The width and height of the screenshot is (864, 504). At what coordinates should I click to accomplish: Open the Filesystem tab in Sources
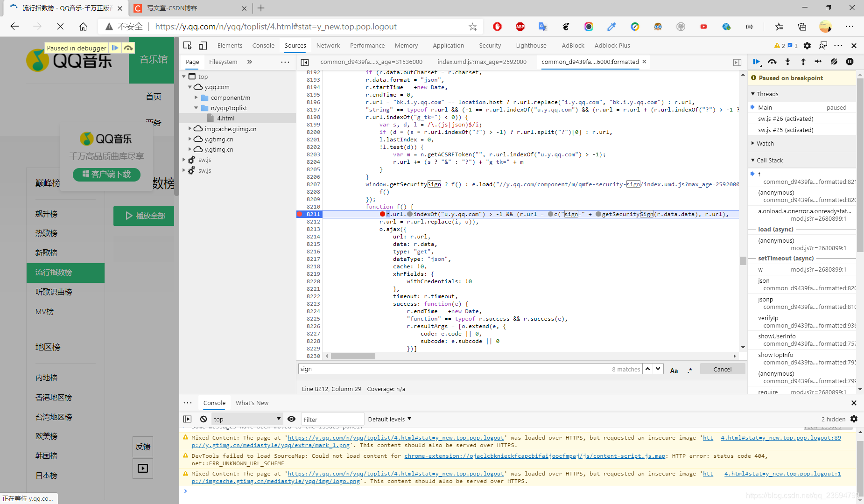pos(223,62)
